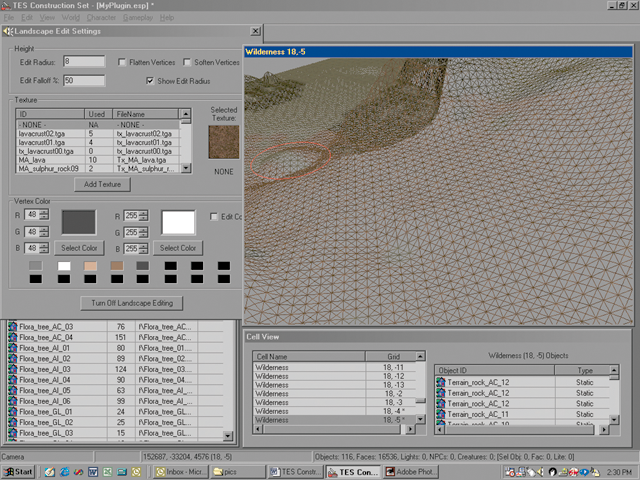Sort texture list by Used column

pyautogui.click(x=97, y=114)
